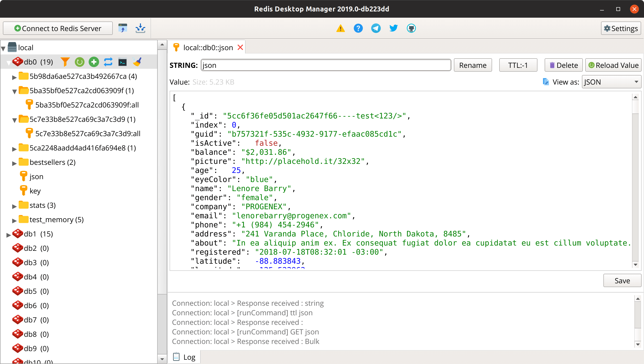Click the Rename button
Image resolution: width=644 pixels, height=364 pixels.
(472, 65)
